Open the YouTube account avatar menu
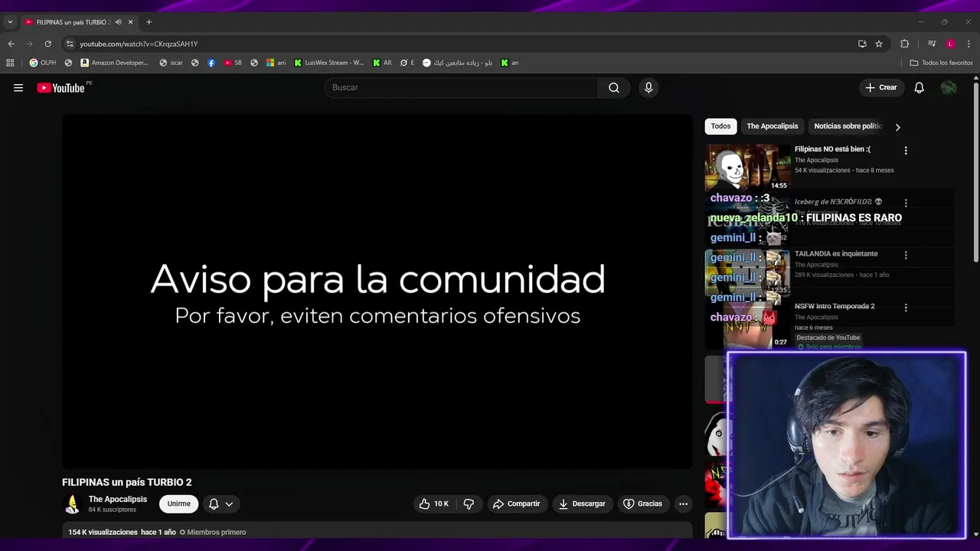980x551 pixels. (x=949, y=88)
